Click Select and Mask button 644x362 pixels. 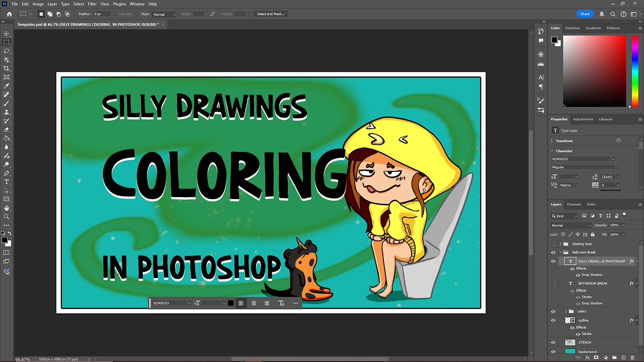click(271, 14)
